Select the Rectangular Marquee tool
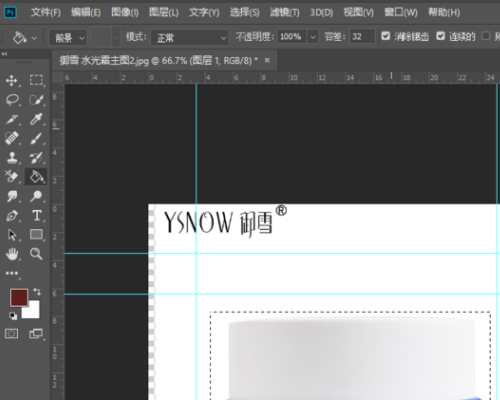This screenshot has width=500, height=400. [36, 80]
